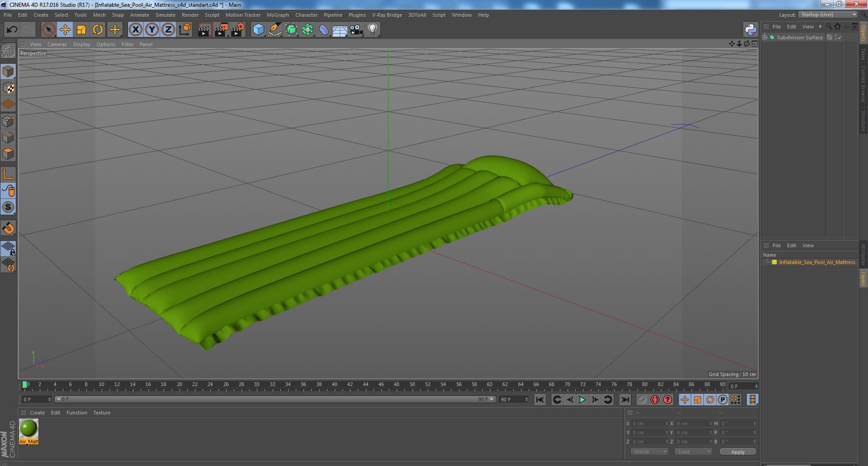Toggle Autokeying button
Screen dimensions: 868x466
(x=655, y=400)
